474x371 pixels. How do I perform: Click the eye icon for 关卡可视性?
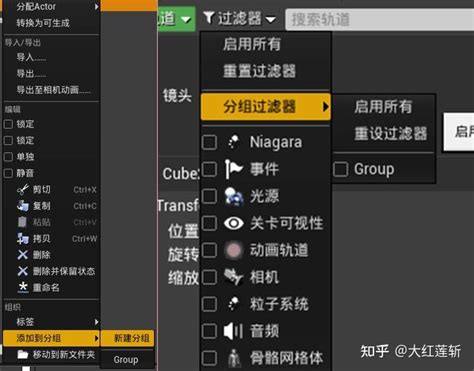[x=234, y=223]
